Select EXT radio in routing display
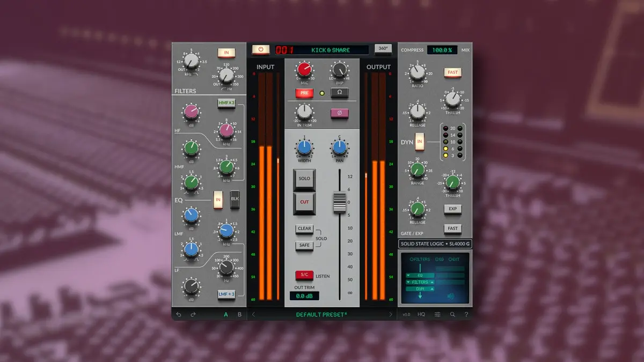Screen dimensions: 644x362 (453, 260)
